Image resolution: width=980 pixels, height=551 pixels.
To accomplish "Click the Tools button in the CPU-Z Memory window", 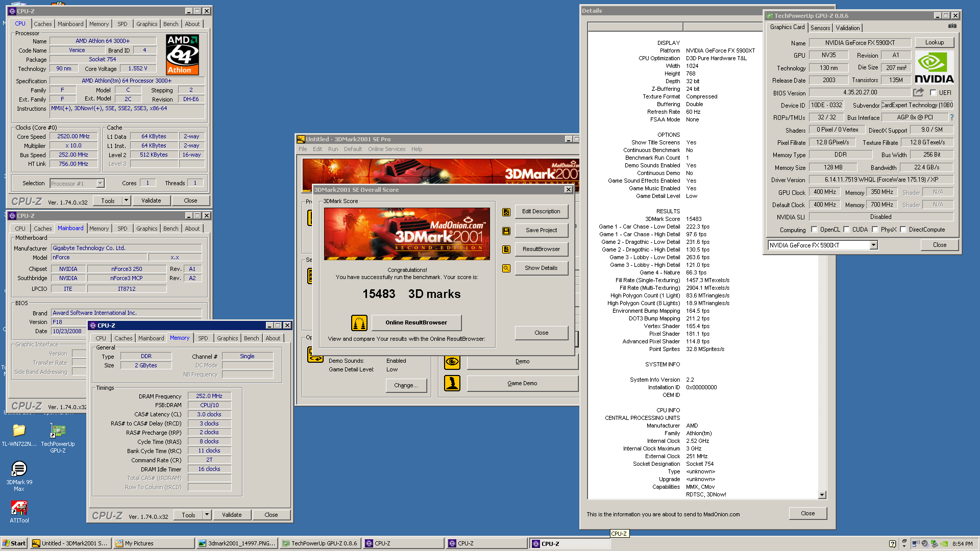I will (188, 515).
